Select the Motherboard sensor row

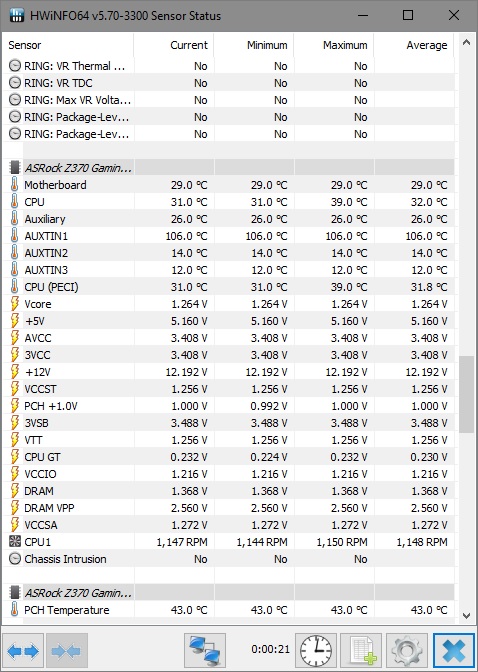[228, 185]
